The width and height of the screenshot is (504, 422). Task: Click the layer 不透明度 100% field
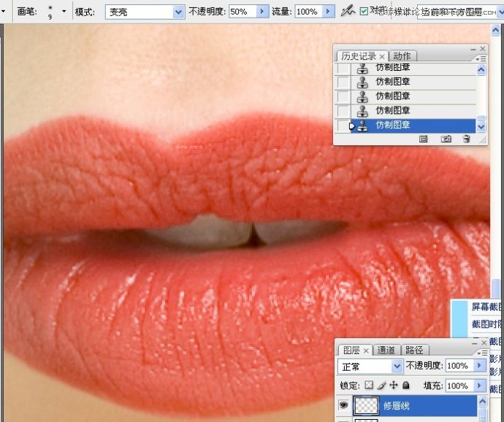pos(459,366)
